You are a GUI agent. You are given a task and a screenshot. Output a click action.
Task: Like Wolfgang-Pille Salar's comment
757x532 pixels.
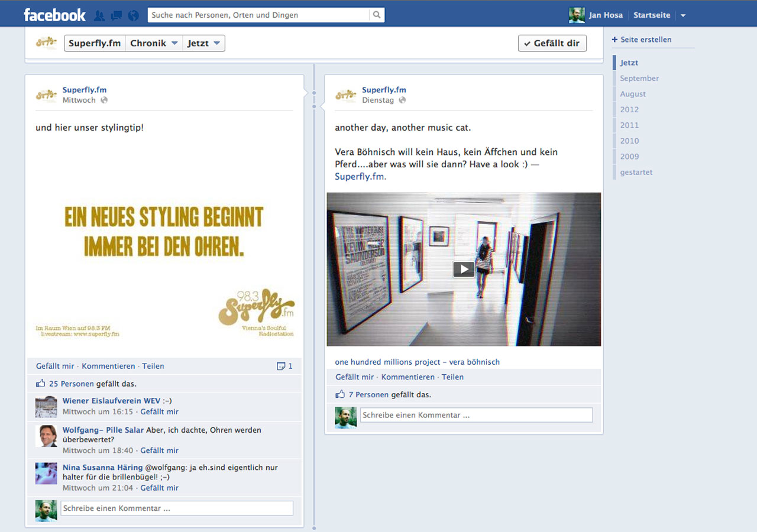coord(160,450)
